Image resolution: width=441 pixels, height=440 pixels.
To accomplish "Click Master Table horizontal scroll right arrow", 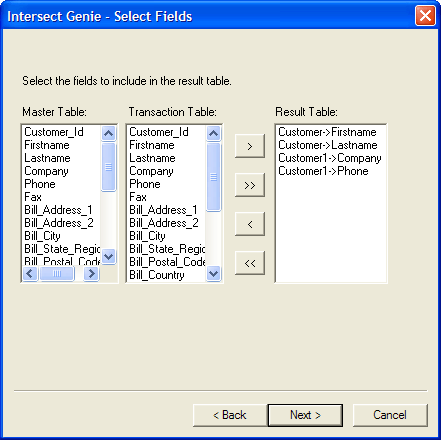I will (91, 274).
